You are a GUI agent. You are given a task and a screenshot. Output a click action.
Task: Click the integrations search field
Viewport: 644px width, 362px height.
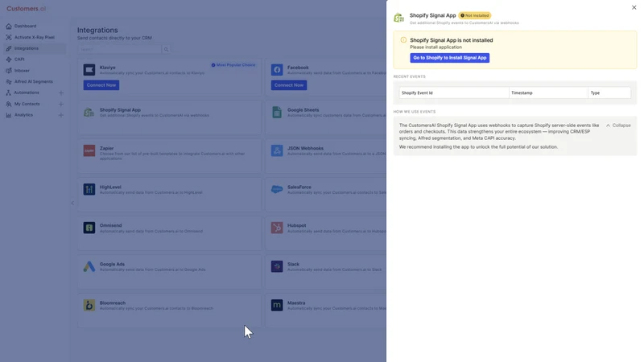(x=119, y=49)
